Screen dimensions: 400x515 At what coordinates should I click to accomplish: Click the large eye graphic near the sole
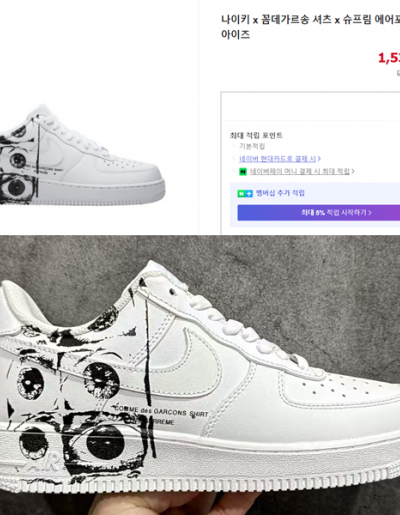tap(107, 442)
